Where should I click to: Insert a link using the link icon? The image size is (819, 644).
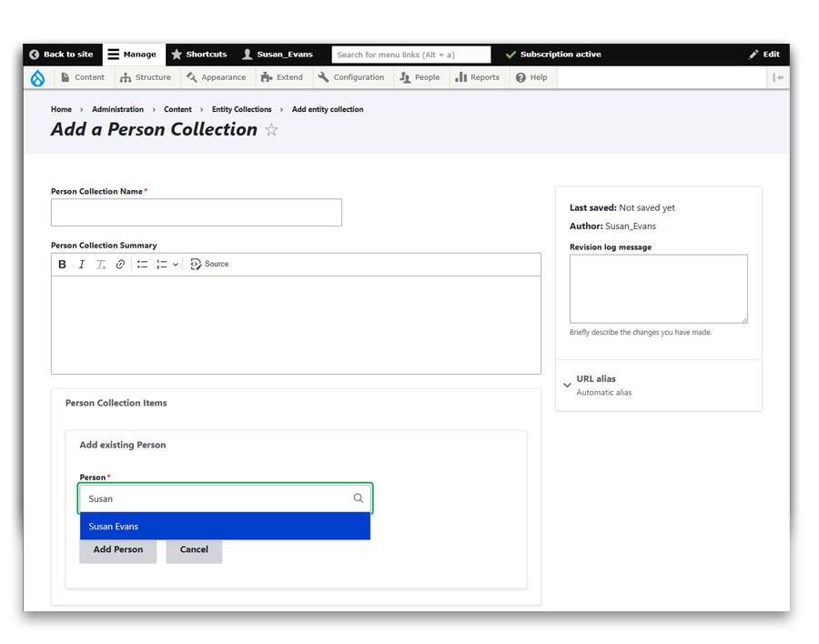tap(120, 265)
